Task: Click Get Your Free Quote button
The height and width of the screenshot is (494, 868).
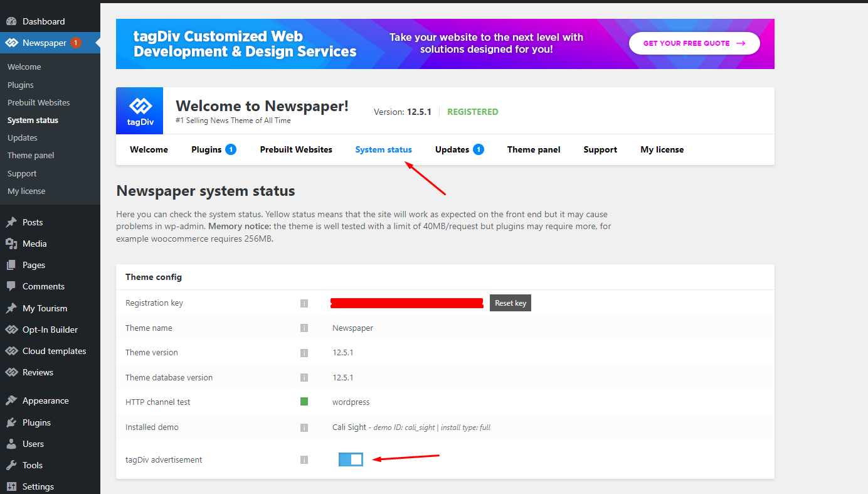Action: coord(694,43)
